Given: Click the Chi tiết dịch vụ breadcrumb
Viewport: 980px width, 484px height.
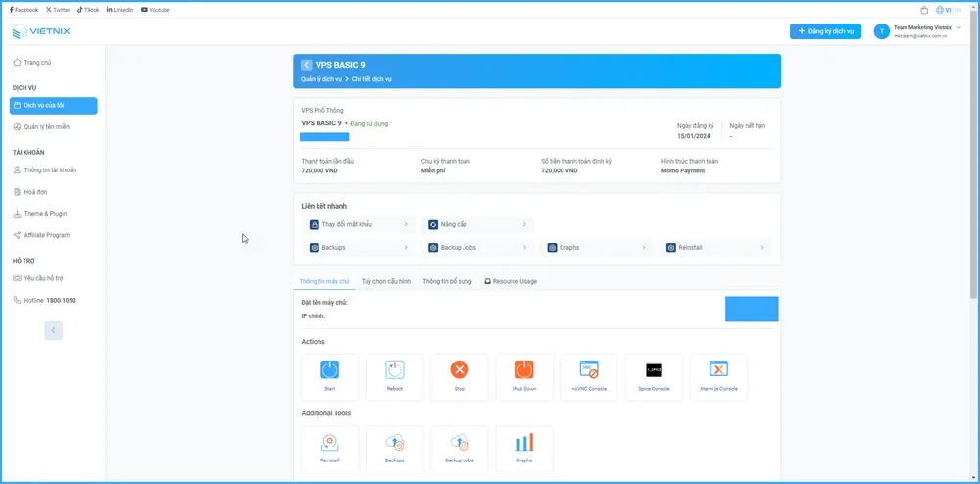Looking at the screenshot, I should click(x=371, y=79).
